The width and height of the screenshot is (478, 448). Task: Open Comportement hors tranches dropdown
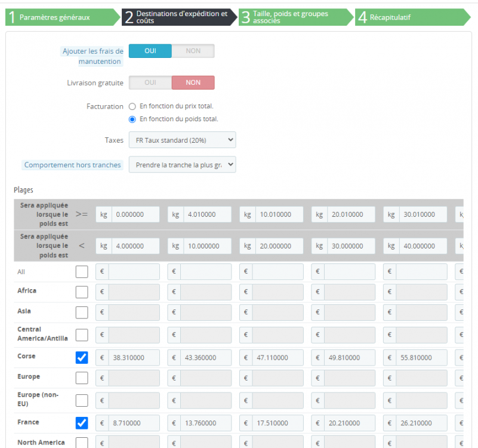[x=182, y=165]
